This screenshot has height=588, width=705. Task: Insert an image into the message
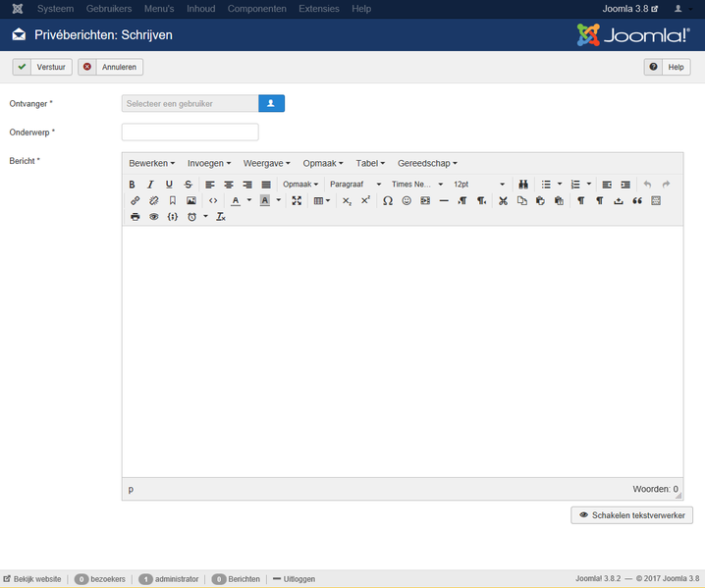point(191,200)
